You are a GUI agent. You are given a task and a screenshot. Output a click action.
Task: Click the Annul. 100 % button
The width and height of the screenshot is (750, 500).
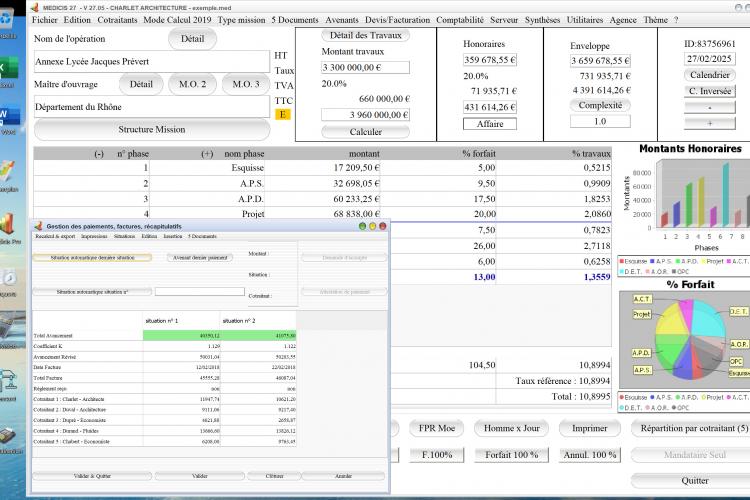tap(589, 455)
